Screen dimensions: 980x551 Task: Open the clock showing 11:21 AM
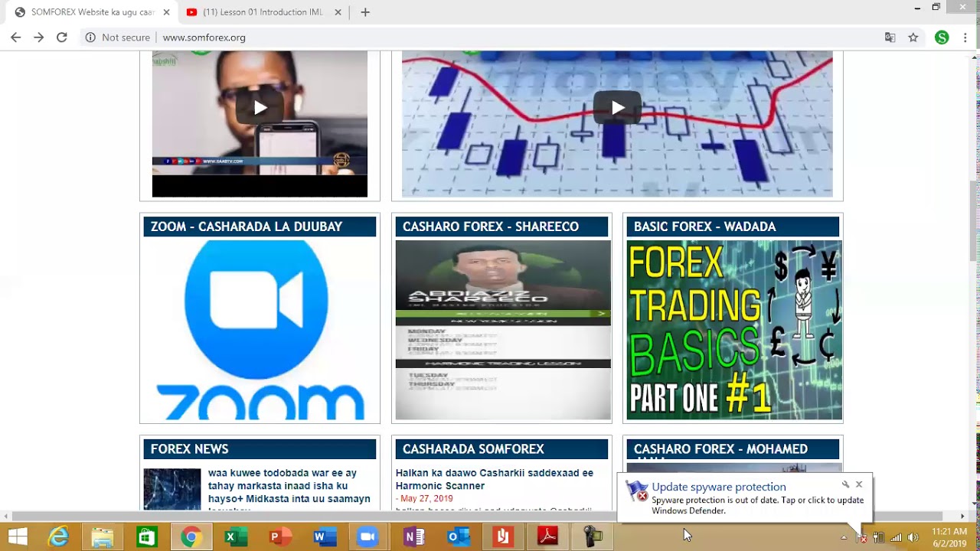(x=949, y=537)
